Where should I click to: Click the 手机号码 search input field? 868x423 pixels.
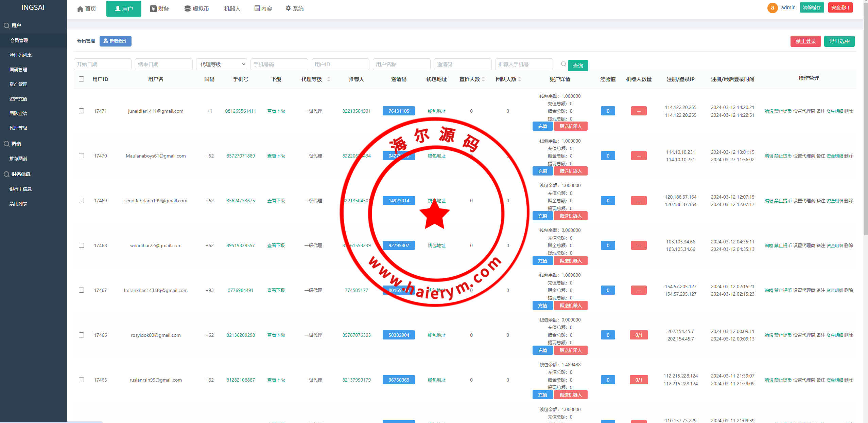click(279, 64)
